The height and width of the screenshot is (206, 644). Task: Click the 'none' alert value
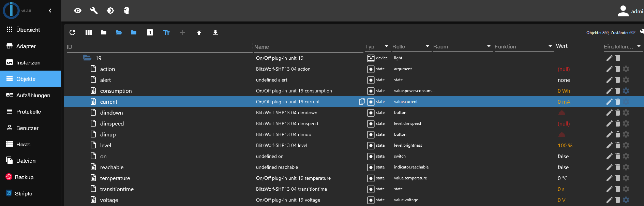(564, 80)
